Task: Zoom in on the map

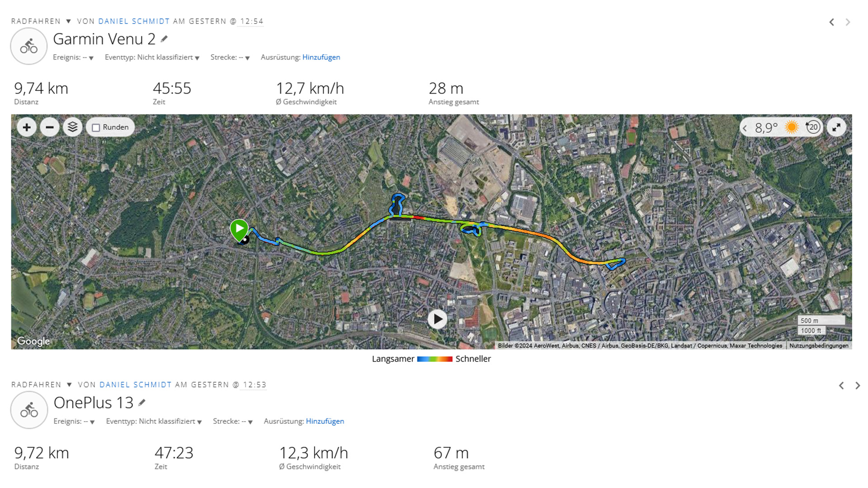Action: pyautogui.click(x=27, y=127)
